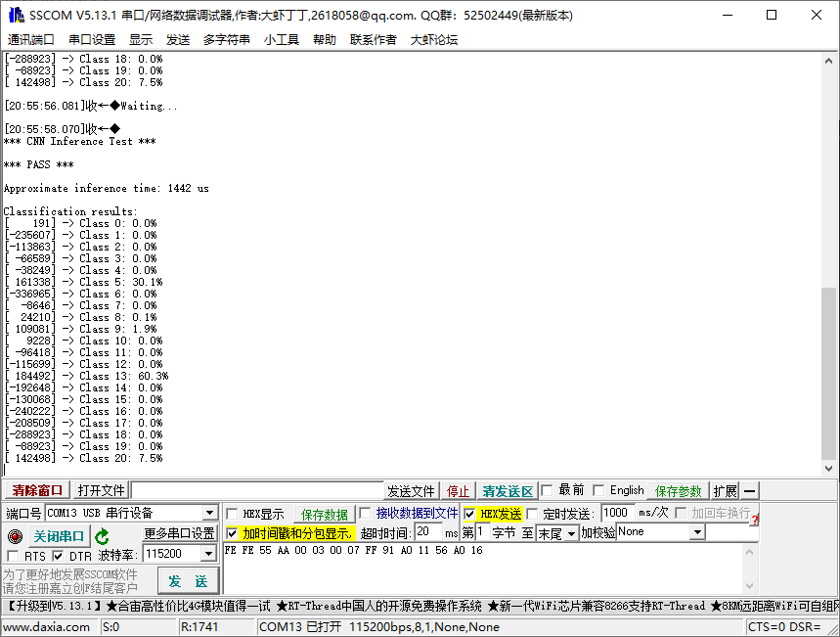This screenshot has height=637, width=840.
Task: Enable 定时发送 checkbox
Action: point(532,514)
